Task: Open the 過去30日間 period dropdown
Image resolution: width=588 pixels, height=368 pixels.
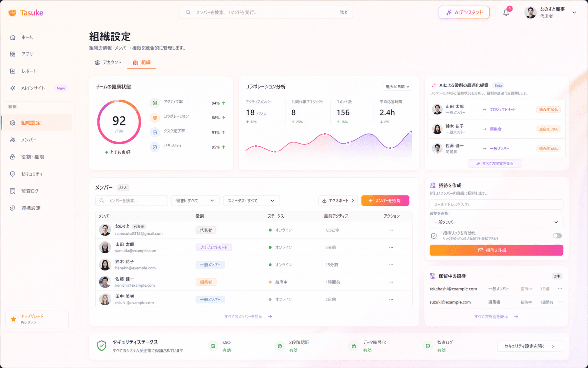Action: tap(397, 87)
